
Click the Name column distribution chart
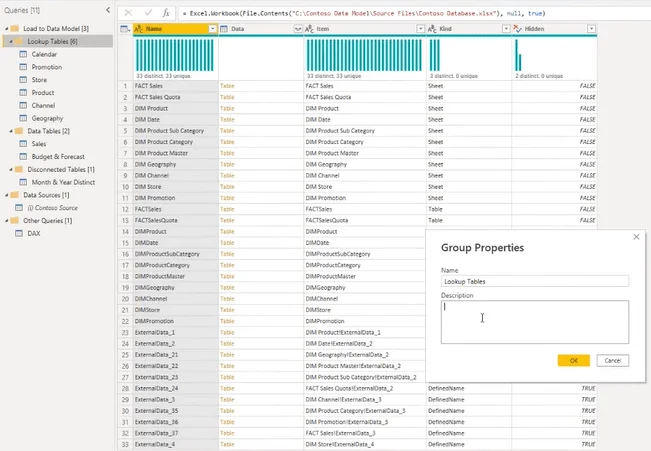point(175,55)
